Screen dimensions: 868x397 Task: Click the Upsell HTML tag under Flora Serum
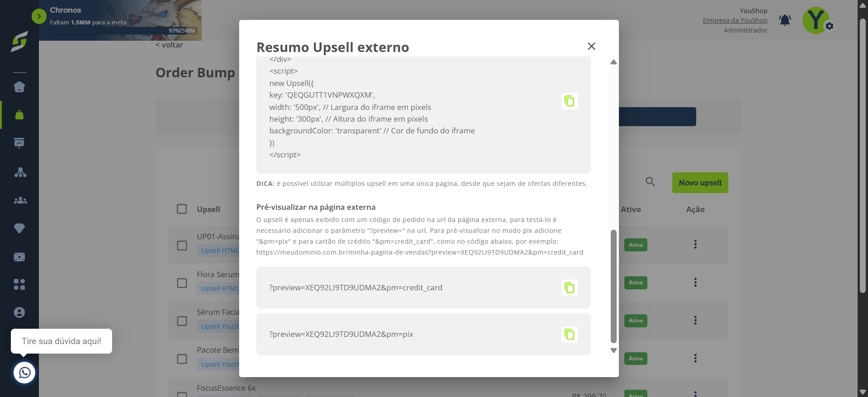tap(218, 288)
